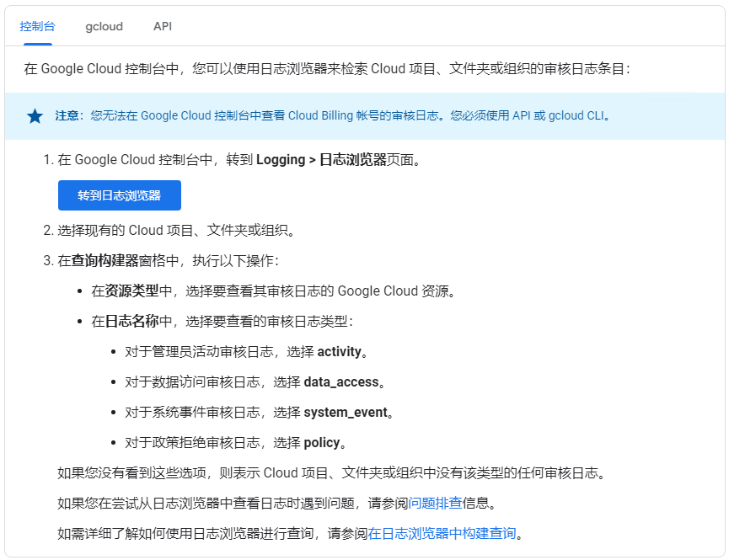Image resolution: width=729 pixels, height=560 pixels.
Task: Click the bold 资源类型 term
Action: coord(131,291)
